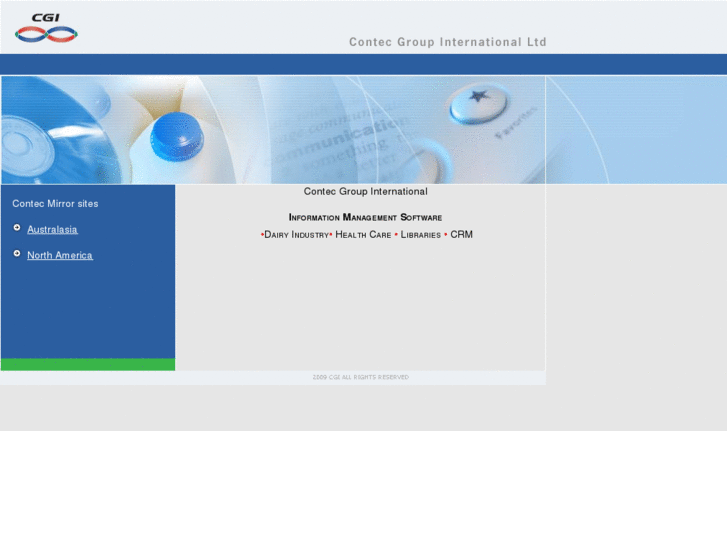Click the centered 'Contec Group International' title
Image resolution: width=727 pixels, height=545 pixels.
pos(365,192)
